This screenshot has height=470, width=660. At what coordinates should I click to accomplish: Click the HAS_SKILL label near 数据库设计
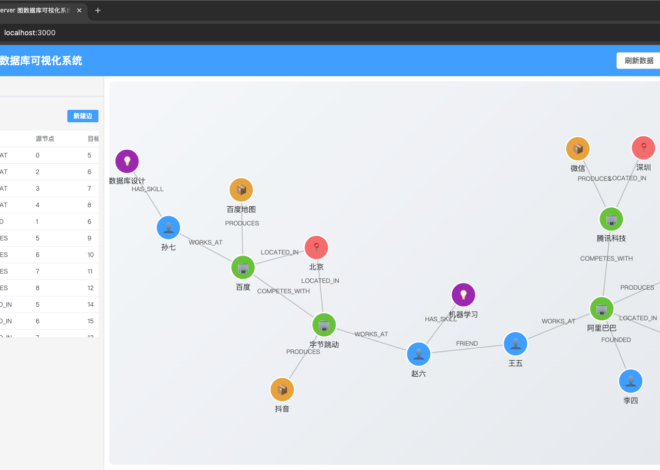[x=147, y=189]
